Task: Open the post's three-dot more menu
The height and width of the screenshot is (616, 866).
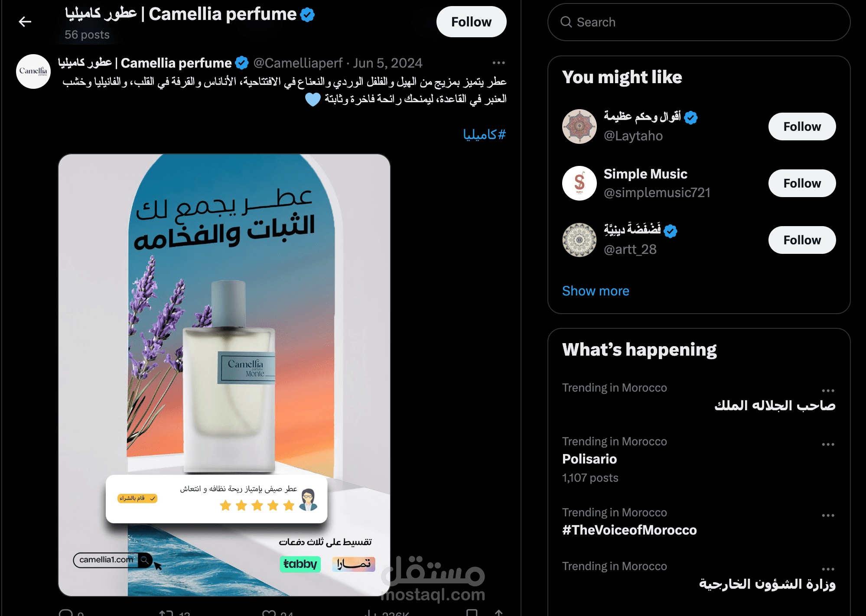Action: (498, 63)
